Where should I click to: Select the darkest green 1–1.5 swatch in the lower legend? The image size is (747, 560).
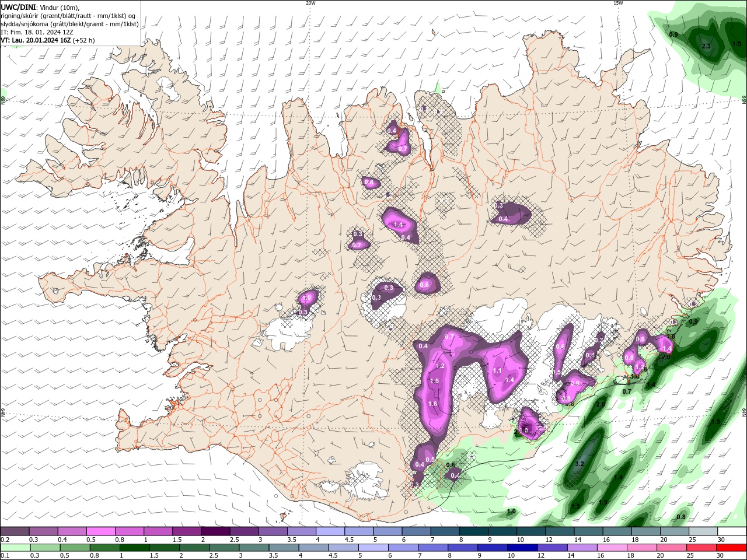(135, 548)
